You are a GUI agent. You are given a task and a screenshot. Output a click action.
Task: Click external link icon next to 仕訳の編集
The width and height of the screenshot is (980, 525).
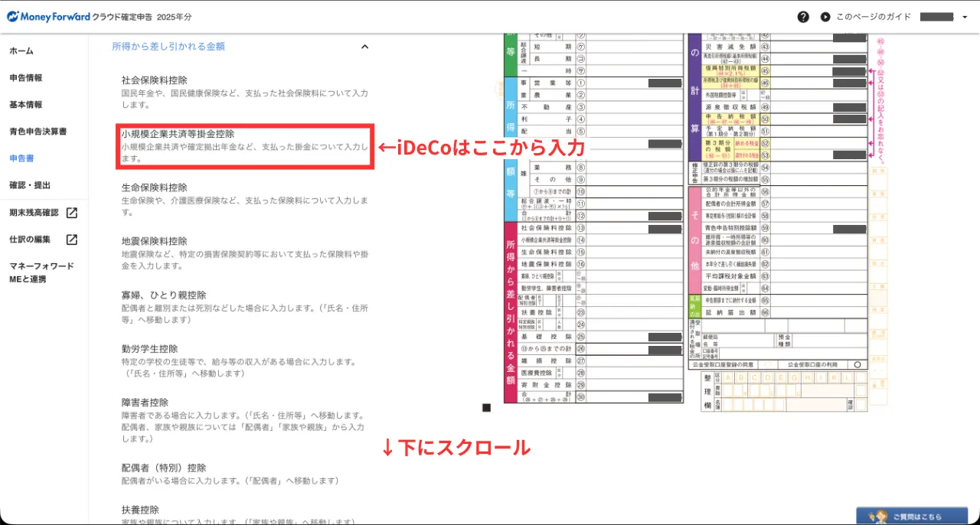point(71,240)
